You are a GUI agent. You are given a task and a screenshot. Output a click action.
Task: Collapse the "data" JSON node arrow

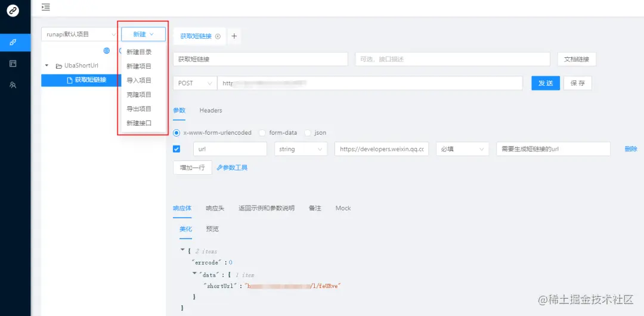point(194,273)
